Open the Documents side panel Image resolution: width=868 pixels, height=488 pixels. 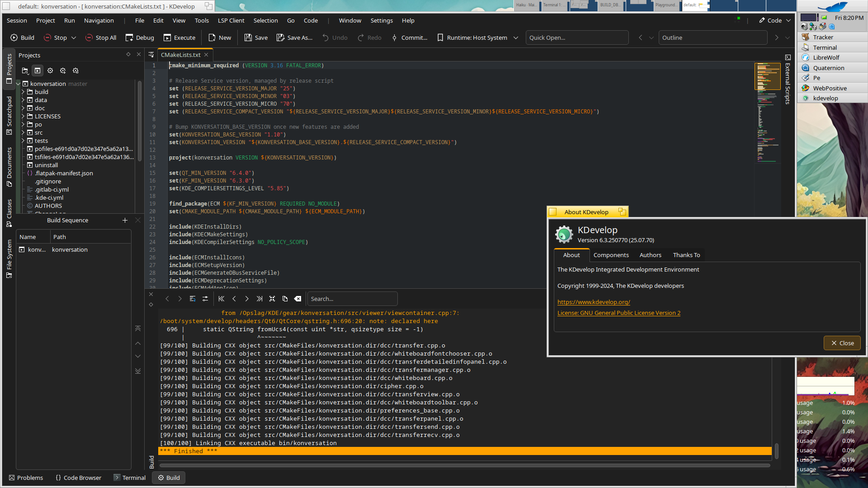pyautogui.click(x=9, y=167)
